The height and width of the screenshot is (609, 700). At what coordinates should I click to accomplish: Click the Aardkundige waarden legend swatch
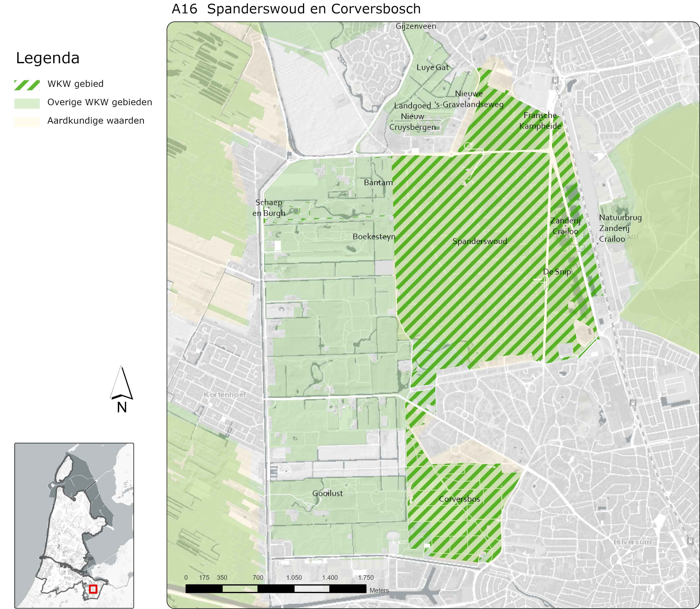(x=27, y=122)
